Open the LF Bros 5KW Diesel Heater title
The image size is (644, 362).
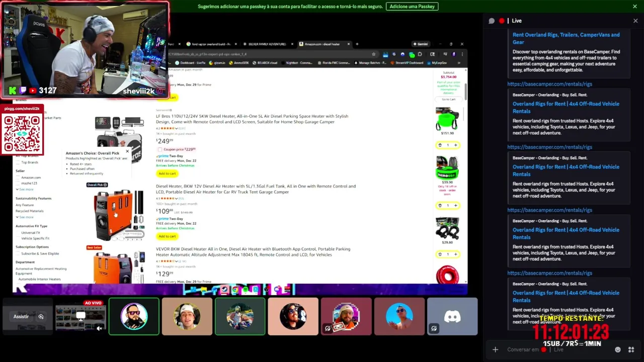[x=252, y=119]
